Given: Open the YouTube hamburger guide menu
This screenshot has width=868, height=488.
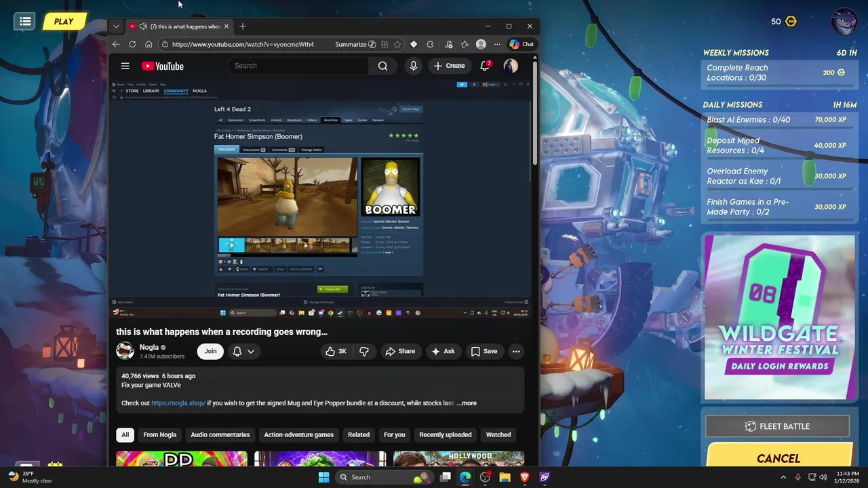Looking at the screenshot, I should pyautogui.click(x=125, y=66).
